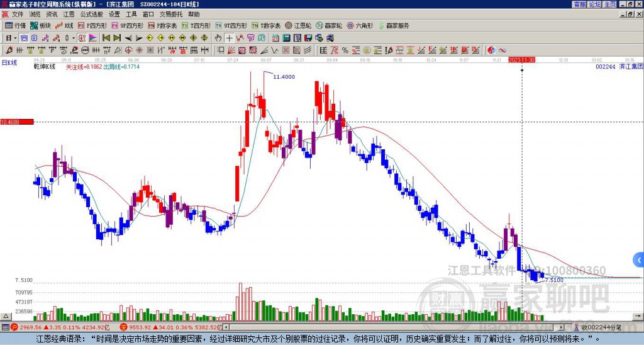Open the 资讯 menu
The image size is (644, 345).
52,14
